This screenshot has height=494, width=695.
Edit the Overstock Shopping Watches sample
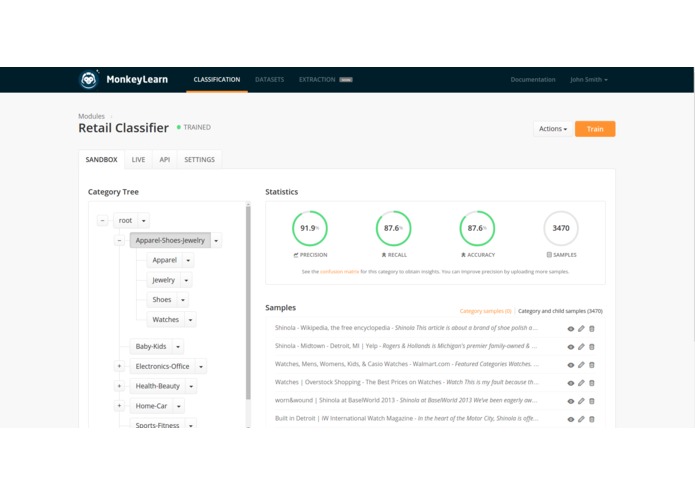(581, 383)
